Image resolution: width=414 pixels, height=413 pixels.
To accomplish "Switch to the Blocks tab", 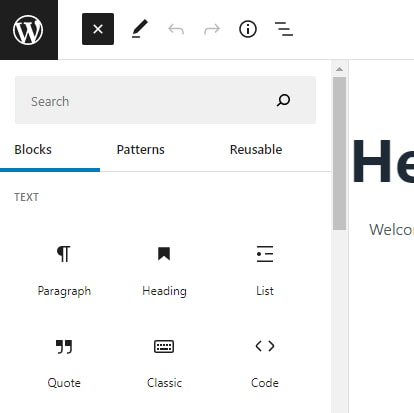I will click(33, 150).
